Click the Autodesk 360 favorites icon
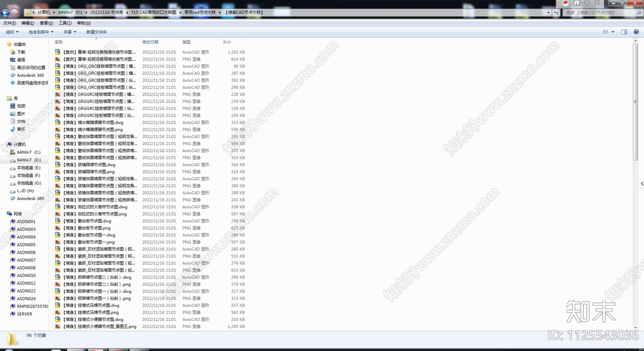Screen dimensions: 644x351 13,75
